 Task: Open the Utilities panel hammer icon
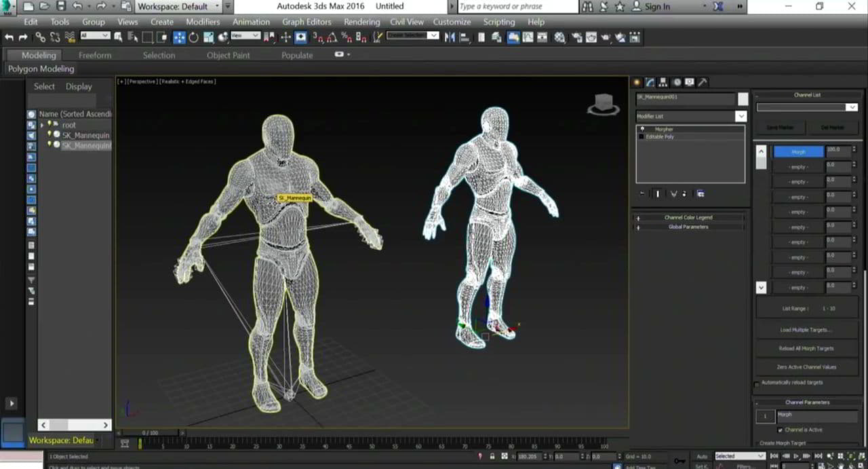point(703,82)
